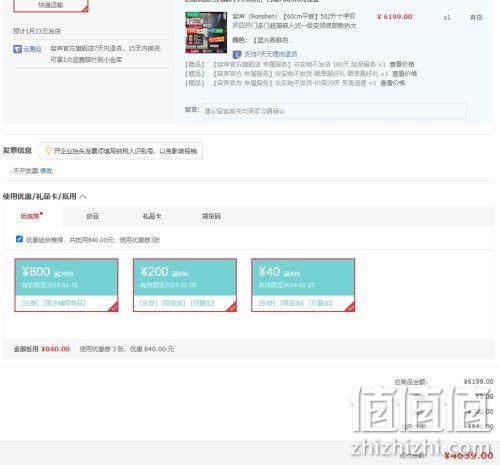This screenshot has height=465, width=500.
Task: Deselect the ¥40 coupon card
Action: coord(303,285)
